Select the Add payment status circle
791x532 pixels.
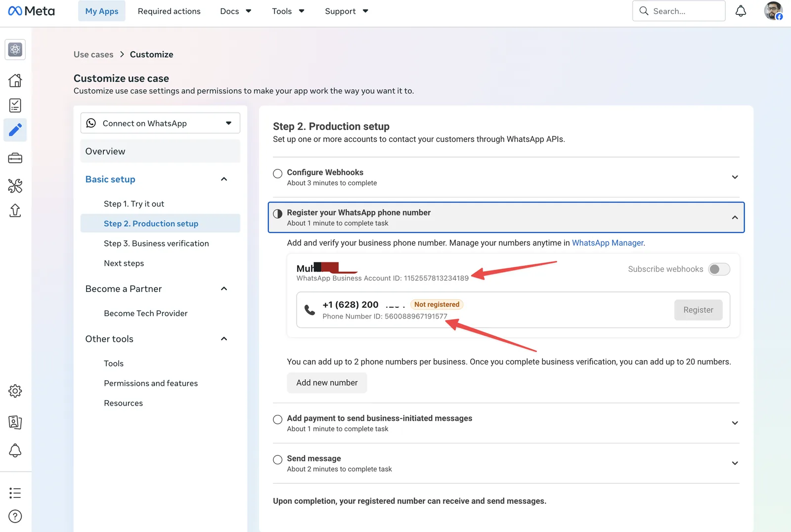pyautogui.click(x=278, y=419)
